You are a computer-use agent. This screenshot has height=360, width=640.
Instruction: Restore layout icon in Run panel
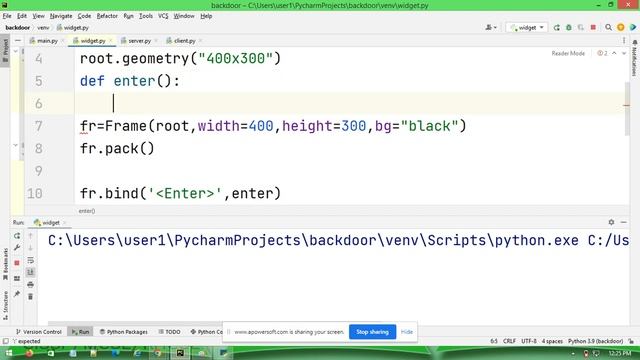coord(17,278)
